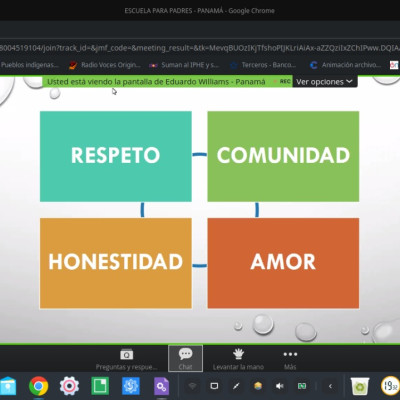Viewport: 400px width, 400px height.
Task: Open the Más options menu
Action: pos(290,359)
